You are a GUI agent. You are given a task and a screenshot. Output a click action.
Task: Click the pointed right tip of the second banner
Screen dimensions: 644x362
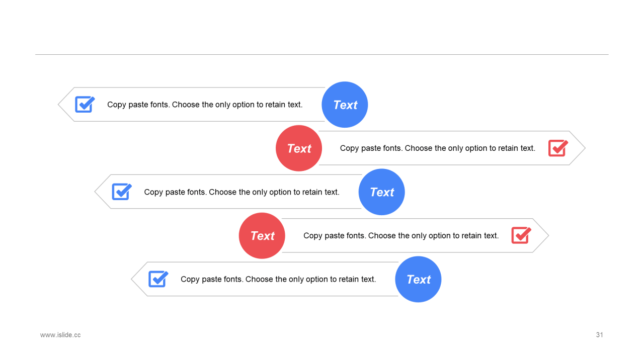point(578,148)
